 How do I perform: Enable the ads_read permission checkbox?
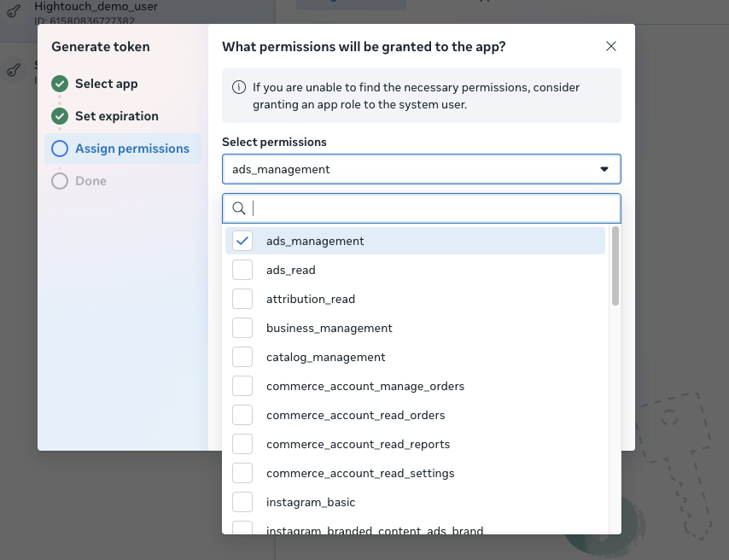[x=242, y=270]
